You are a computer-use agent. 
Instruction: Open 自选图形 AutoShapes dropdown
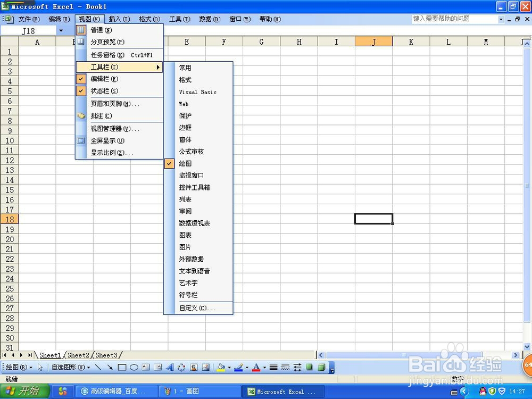pyautogui.click(x=71, y=367)
